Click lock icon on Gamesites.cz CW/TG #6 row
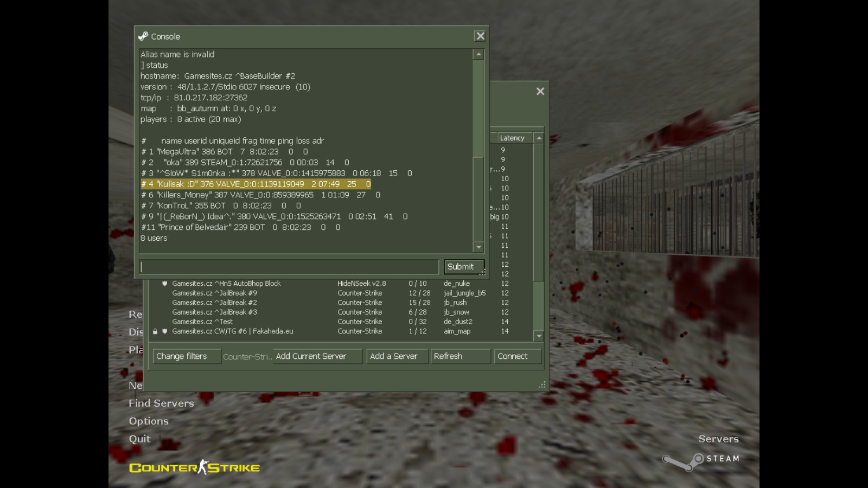Screen dimensions: 868x488 pos(155,331)
